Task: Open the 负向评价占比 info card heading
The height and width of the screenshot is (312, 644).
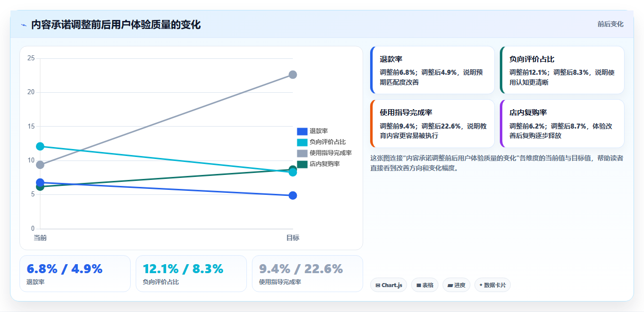Action: (532, 59)
